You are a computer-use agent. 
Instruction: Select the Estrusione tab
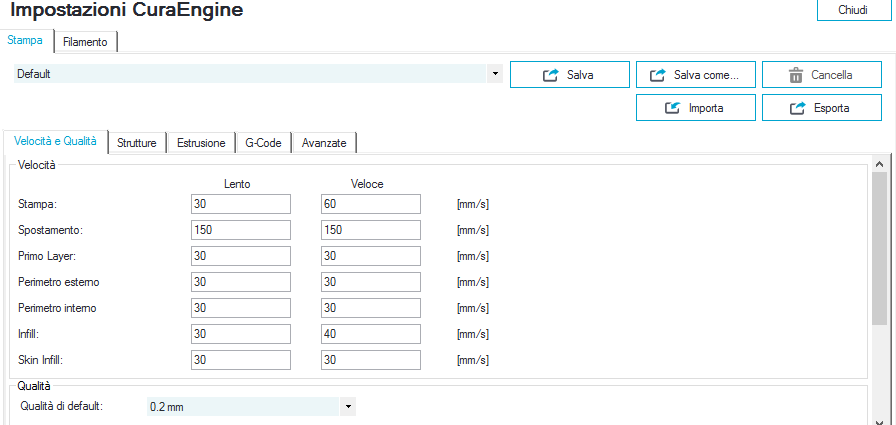tap(201, 143)
